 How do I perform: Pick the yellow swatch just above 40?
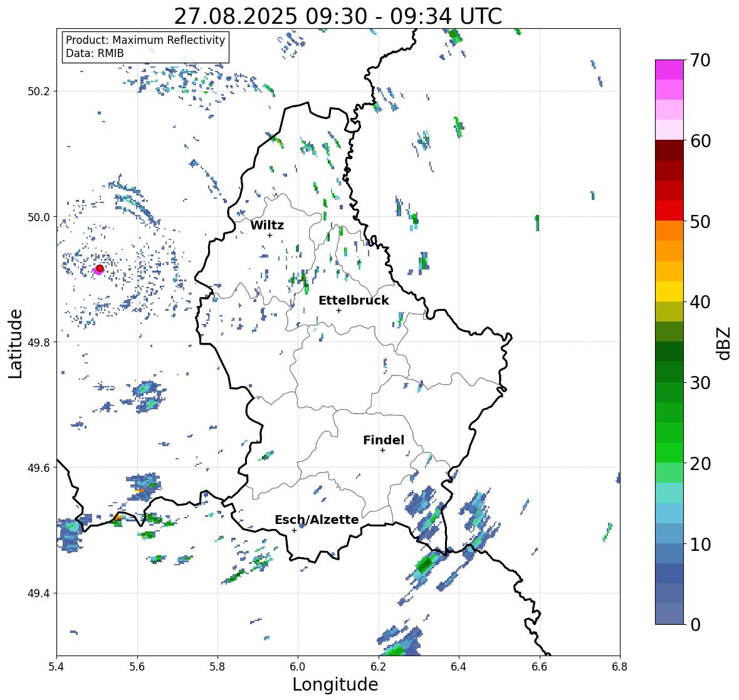[x=669, y=291]
